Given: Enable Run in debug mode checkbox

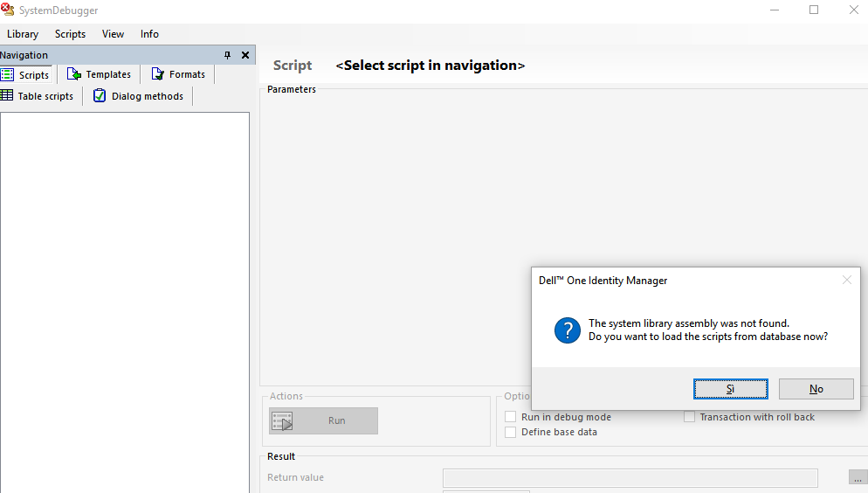Looking at the screenshot, I should 510,417.
